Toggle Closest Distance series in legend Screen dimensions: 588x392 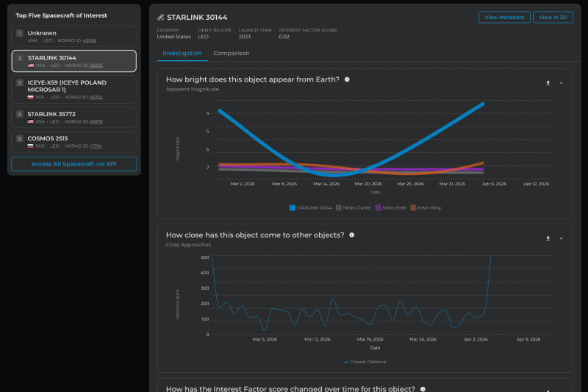click(x=365, y=362)
